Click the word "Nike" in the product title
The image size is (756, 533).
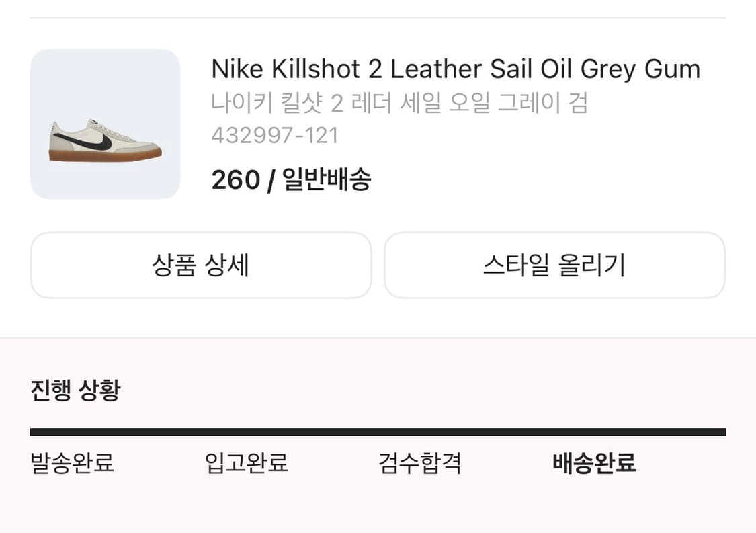click(237, 69)
